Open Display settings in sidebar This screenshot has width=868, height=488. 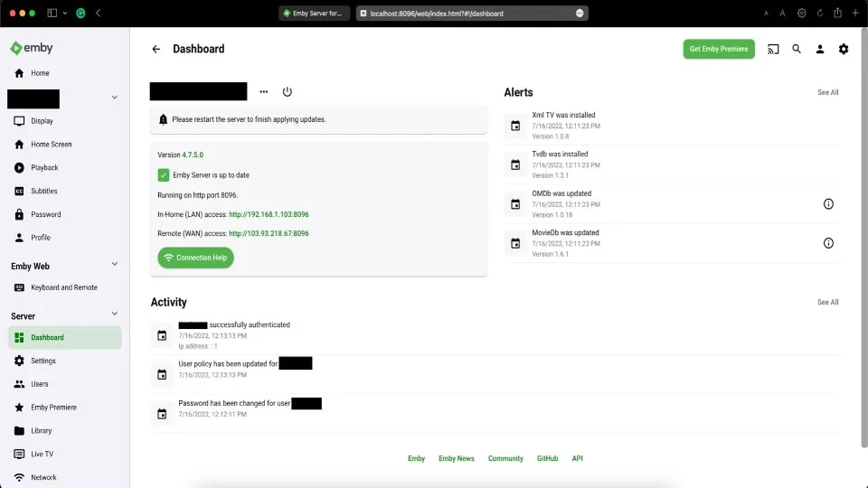65,121
